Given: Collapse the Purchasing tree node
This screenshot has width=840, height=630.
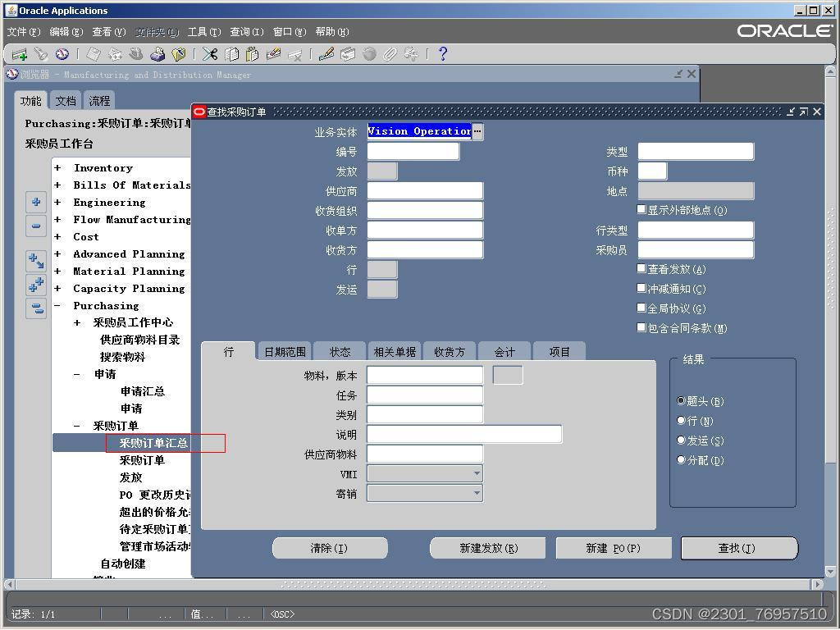Looking at the screenshot, I should (57, 306).
